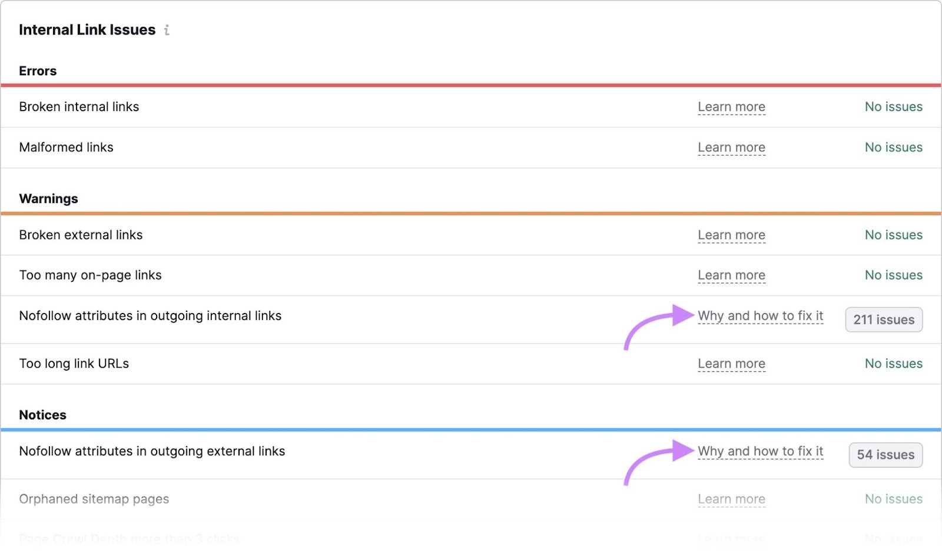Image resolution: width=942 pixels, height=560 pixels.
Task: Click the Errors section heading
Action: tap(37, 71)
